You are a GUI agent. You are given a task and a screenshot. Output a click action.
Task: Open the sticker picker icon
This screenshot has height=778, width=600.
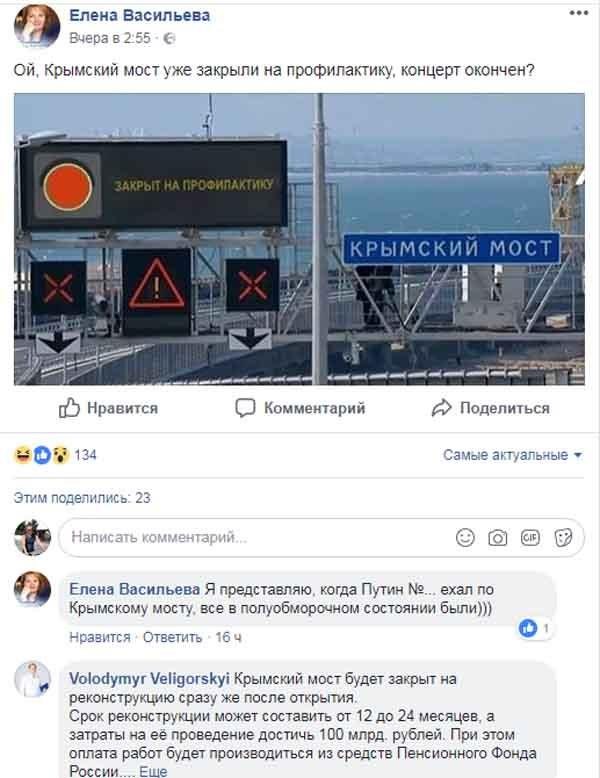(x=563, y=537)
